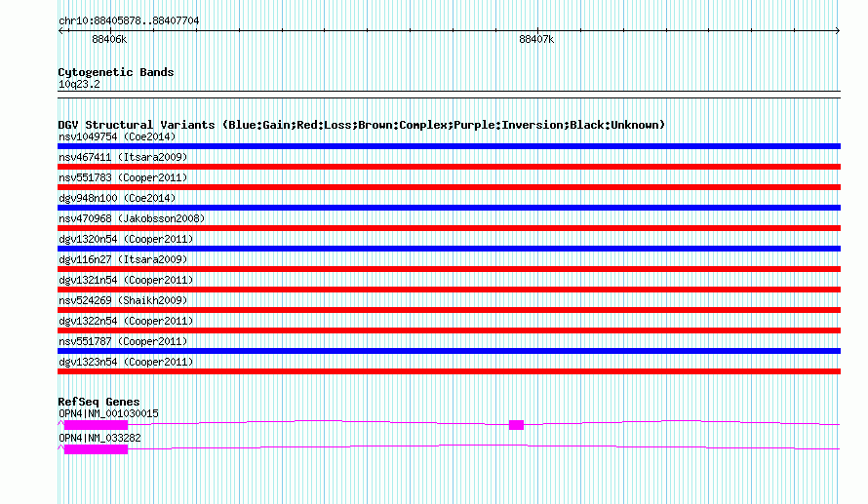This screenshot has height=504, width=868.
Task: Click the large magenta exon of NM_001030015
Action: point(96,425)
